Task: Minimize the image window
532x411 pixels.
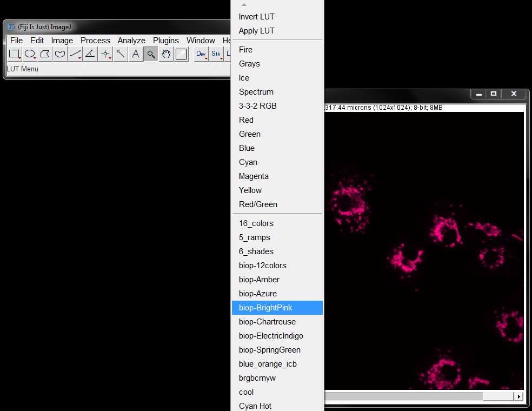Action: tap(478, 94)
